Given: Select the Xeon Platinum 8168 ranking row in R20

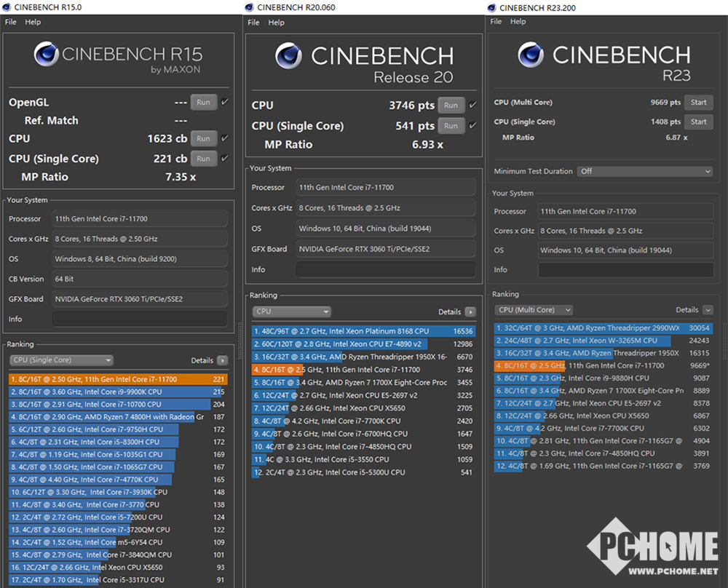Looking at the screenshot, I should point(363,331).
